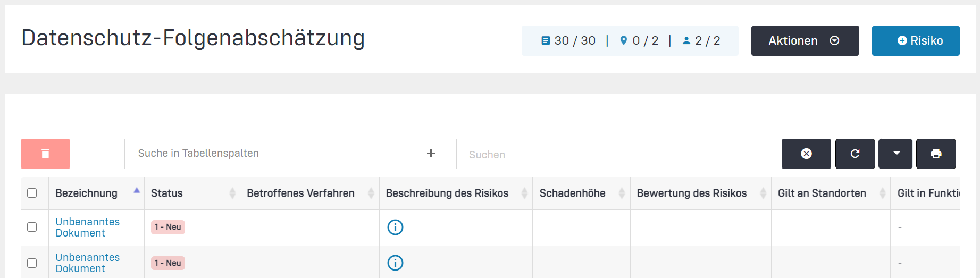
Task: Check the second row checkbox
Action: point(32,263)
